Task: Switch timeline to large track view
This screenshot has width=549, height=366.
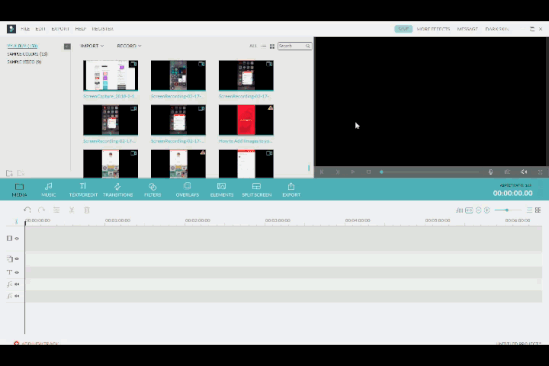Action: click(x=538, y=210)
